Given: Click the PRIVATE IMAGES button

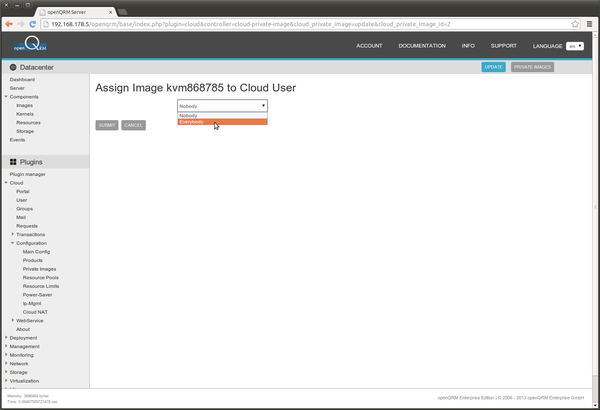Looking at the screenshot, I should click(x=532, y=67).
